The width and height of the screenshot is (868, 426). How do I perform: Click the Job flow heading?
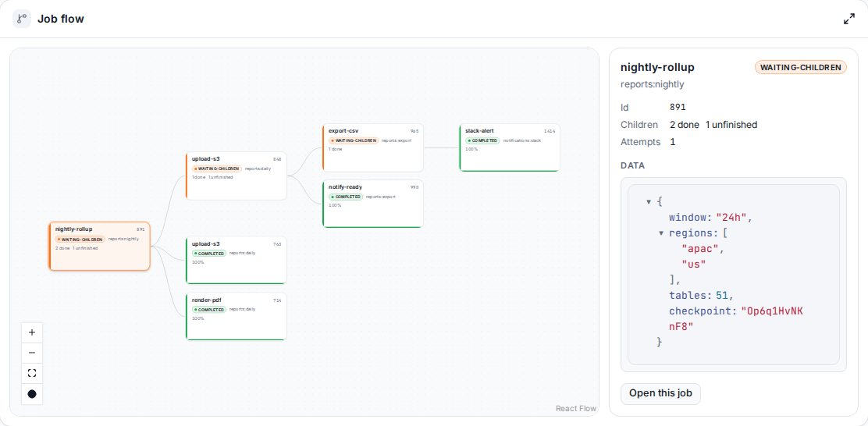click(x=61, y=19)
